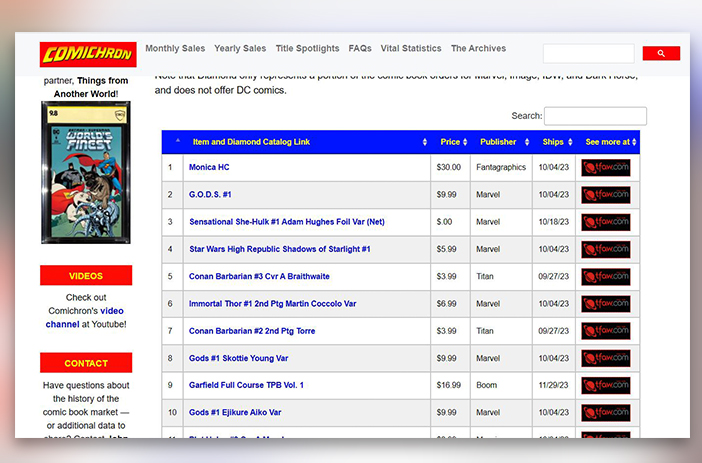Sort table by rank number column arrow
Image resolution: width=702 pixels, height=463 pixels.
coord(177,141)
